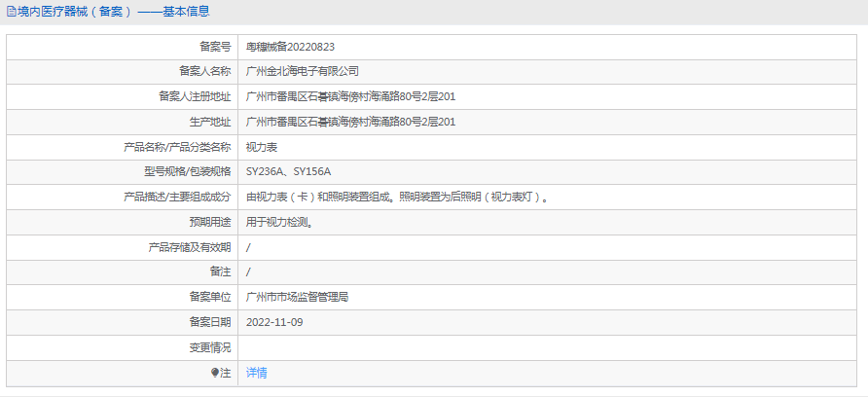Select the header text 境内医疗器械（备案）——基本信息
The image size is (868, 397).
click(x=114, y=11)
